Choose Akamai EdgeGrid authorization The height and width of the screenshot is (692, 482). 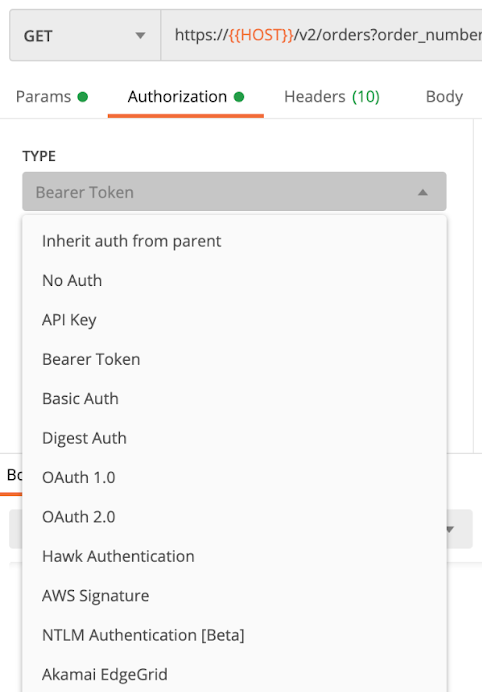point(234,674)
